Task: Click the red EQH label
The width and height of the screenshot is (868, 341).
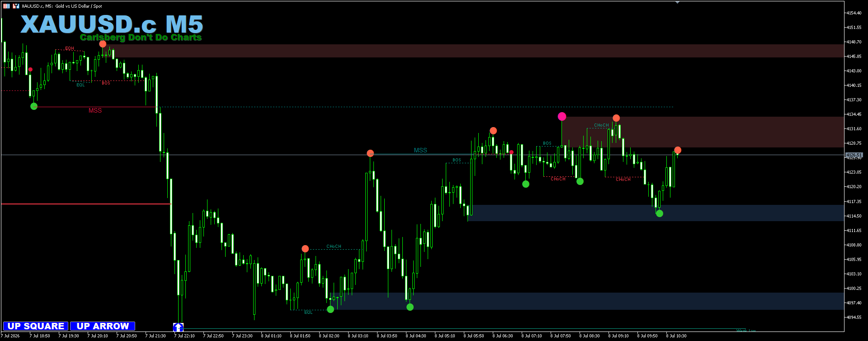Action: (x=70, y=48)
